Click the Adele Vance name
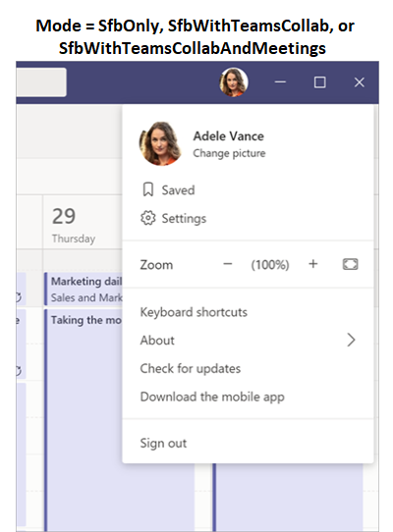The height and width of the screenshot is (532, 393). pos(229,136)
